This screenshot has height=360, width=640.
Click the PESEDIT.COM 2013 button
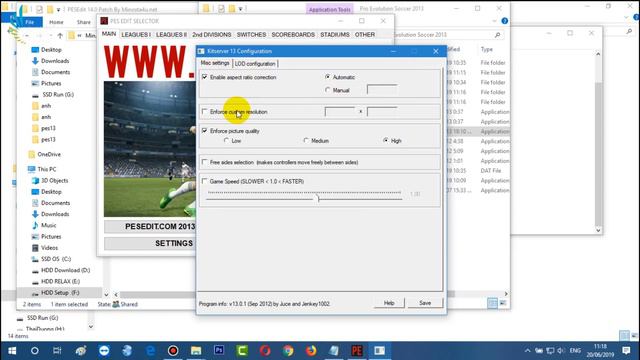click(x=150, y=227)
